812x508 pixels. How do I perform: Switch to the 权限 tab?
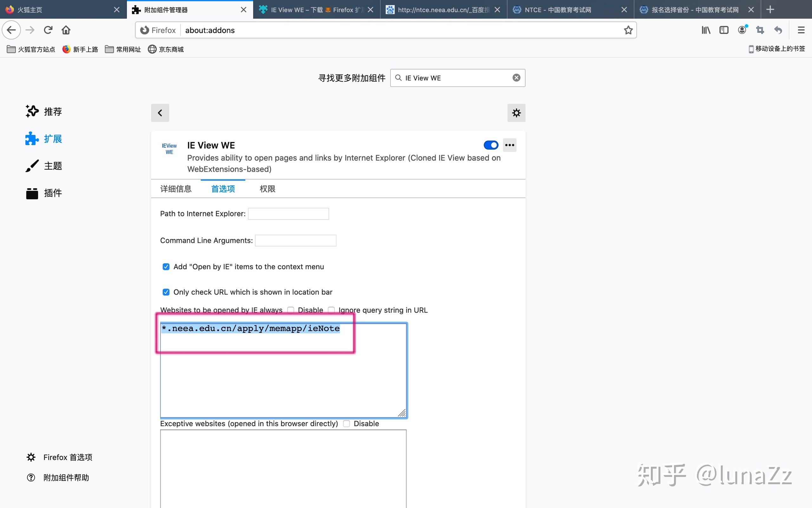[267, 189]
